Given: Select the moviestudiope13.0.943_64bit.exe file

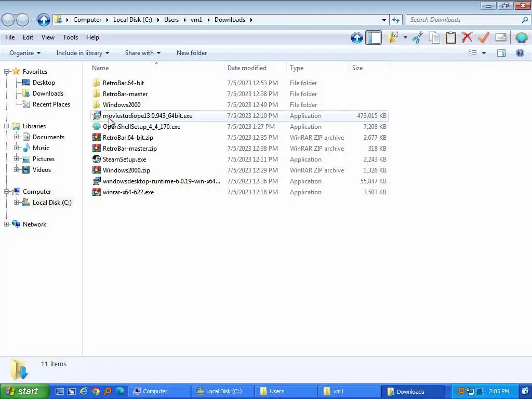Looking at the screenshot, I should (x=239, y=116).
